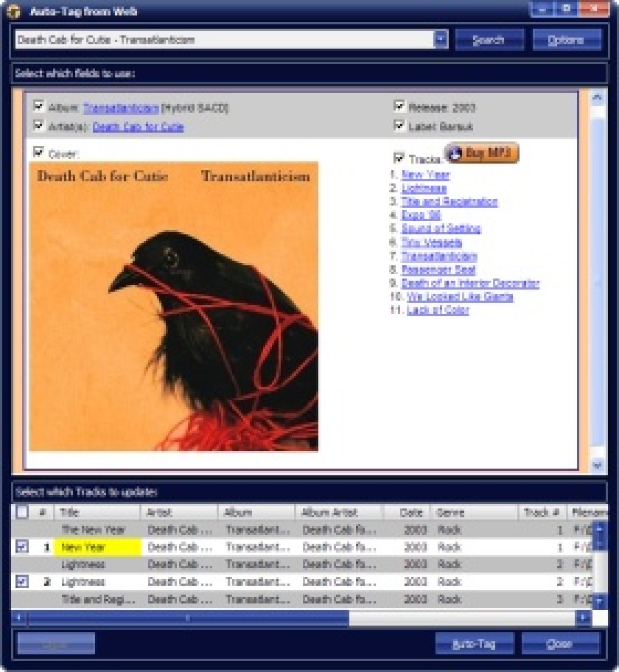The width and height of the screenshot is (619, 672).
Task: Toggle the Cover field checkbox
Action: (x=39, y=152)
